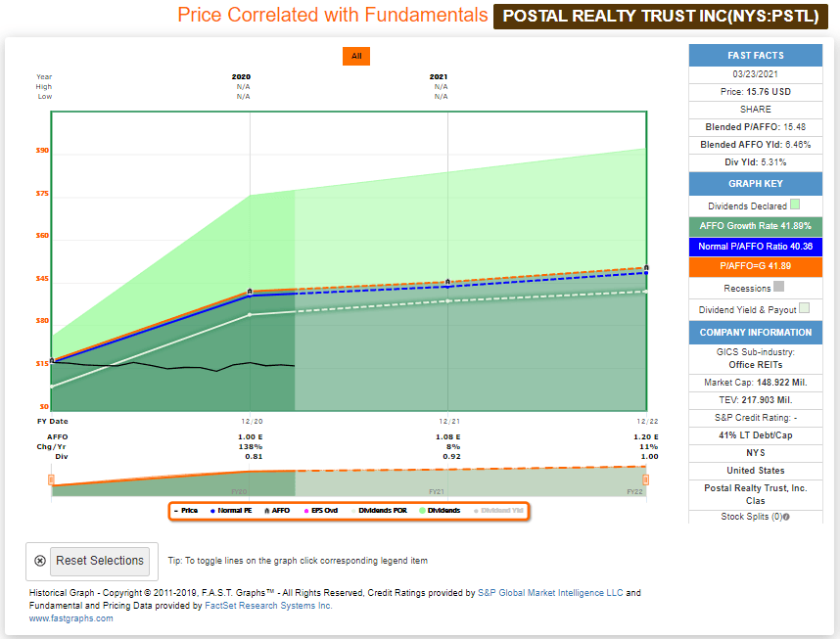Image resolution: width=840 pixels, height=639 pixels.
Task: Click the Reset Selections button
Action: point(100,561)
